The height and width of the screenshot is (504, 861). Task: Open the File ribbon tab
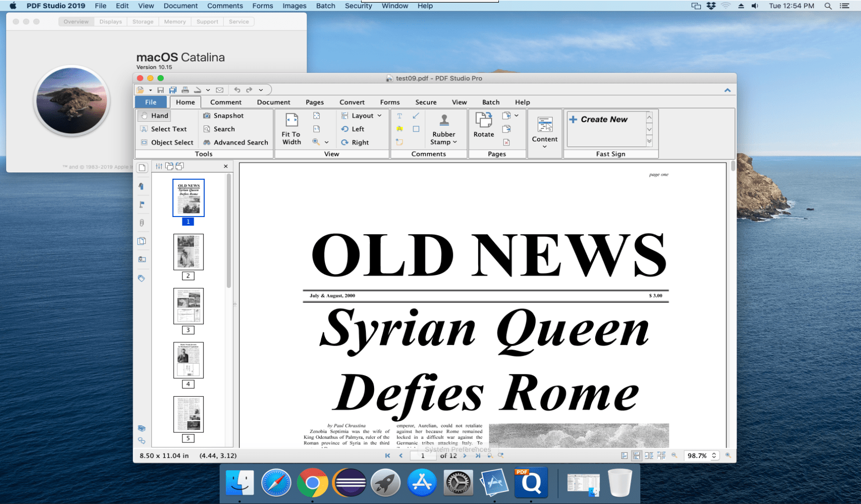point(151,102)
